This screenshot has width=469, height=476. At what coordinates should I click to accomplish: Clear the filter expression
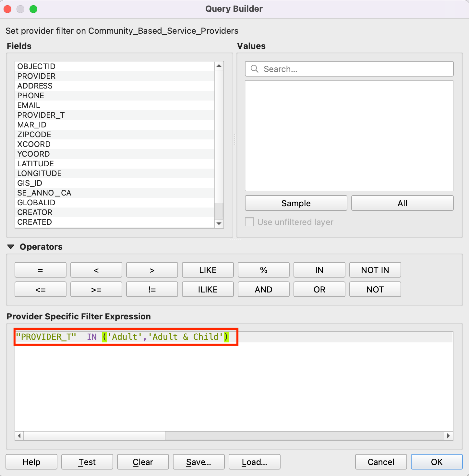143,462
